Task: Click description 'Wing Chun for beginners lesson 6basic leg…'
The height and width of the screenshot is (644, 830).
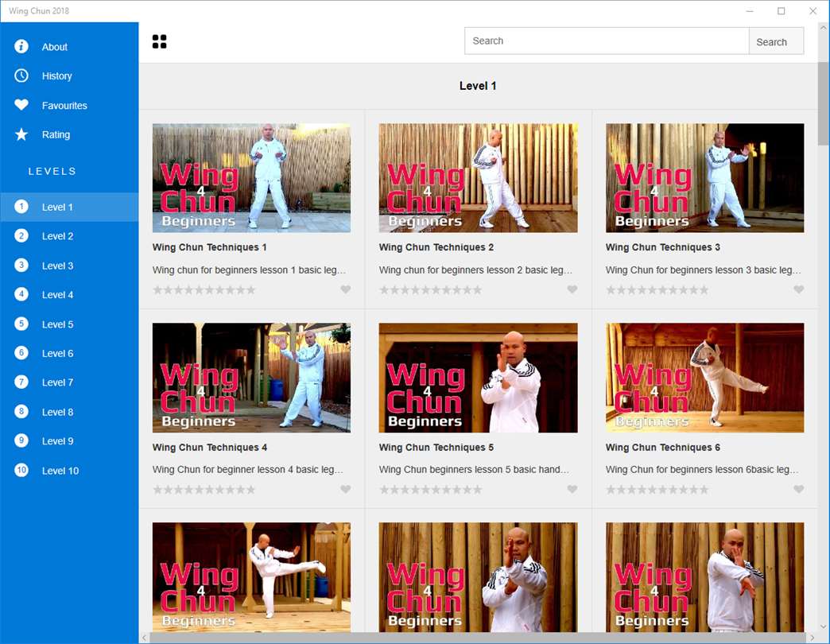Action: [x=703, y=469]
